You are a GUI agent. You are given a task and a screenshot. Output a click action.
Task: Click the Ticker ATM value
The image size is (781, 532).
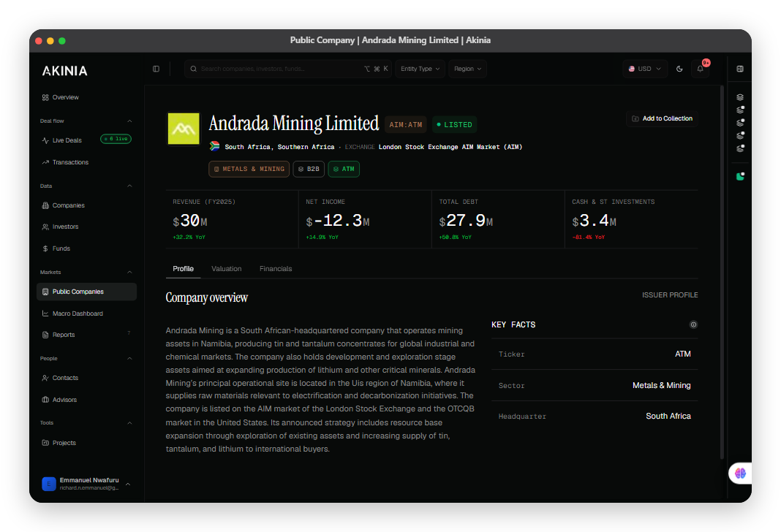(x=683, y=354)
